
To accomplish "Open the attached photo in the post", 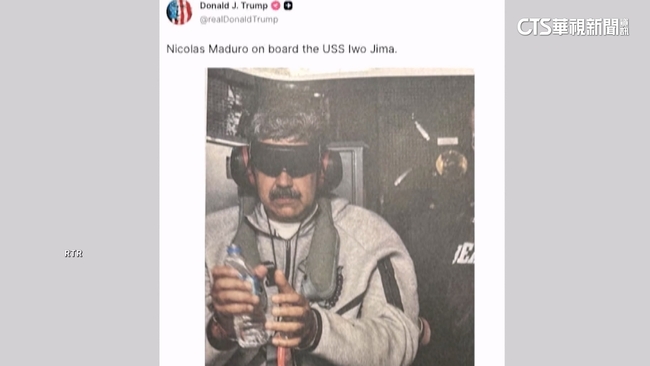I will click(x=340, y=216).
